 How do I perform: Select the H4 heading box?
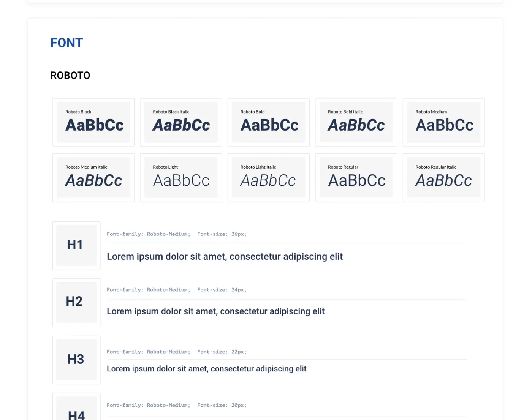[x=76, y=407]
